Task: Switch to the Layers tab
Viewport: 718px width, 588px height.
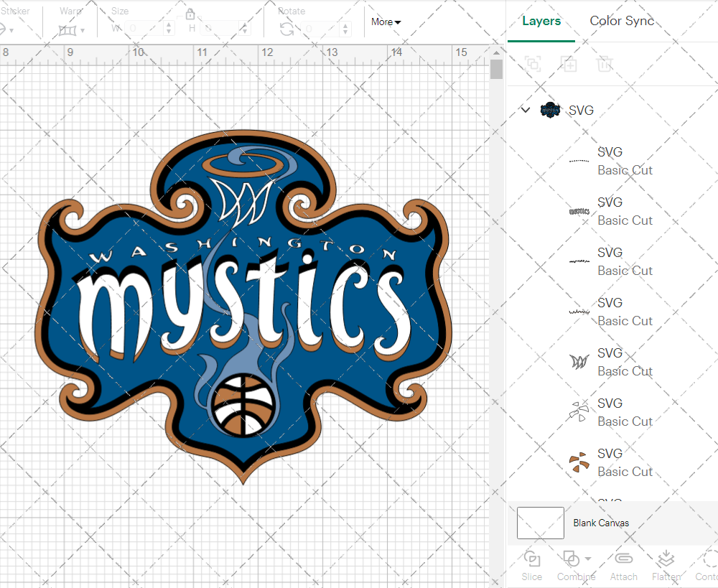Action: (x=541, y=21)
